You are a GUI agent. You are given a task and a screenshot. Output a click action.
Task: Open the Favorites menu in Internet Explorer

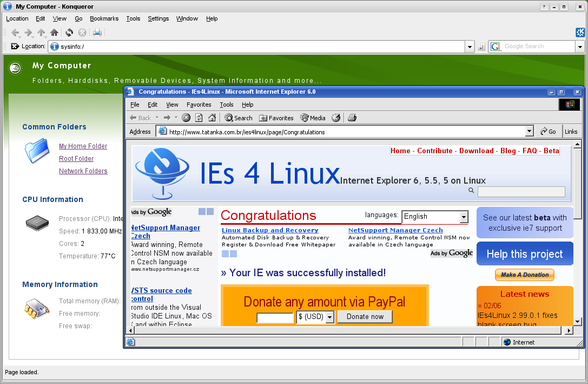click(x=199, y=105)
